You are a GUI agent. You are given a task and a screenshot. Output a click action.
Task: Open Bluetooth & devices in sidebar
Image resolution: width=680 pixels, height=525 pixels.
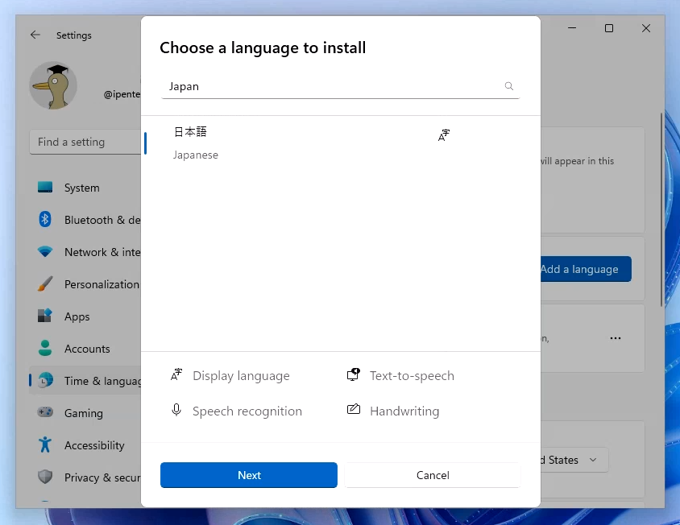pos(85,220)
